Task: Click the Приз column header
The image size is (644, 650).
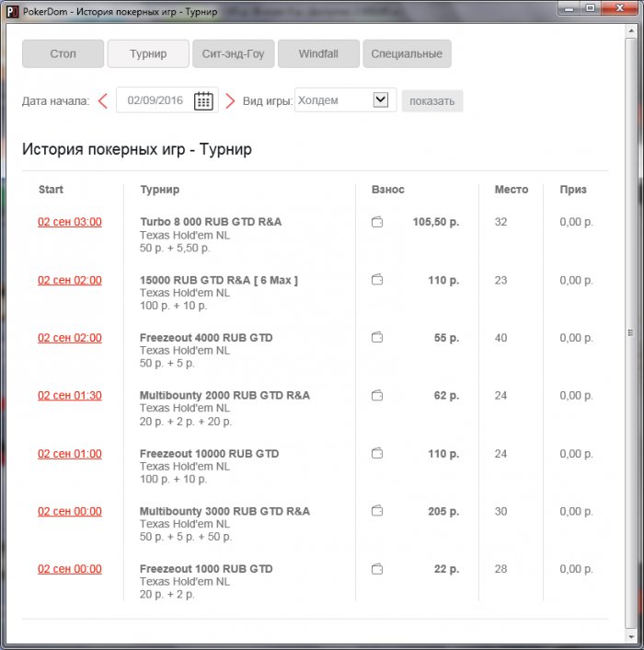Action: 573,190
